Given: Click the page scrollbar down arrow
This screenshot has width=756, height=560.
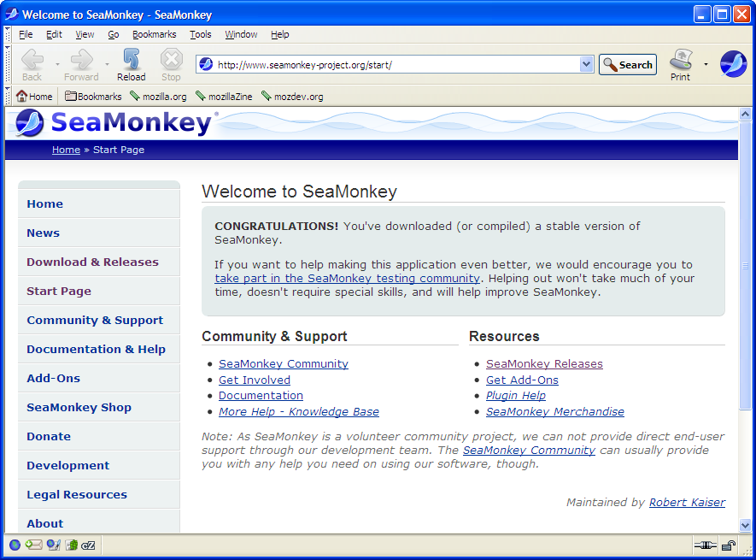Looking at the screenshot, I should pos(745,525).
